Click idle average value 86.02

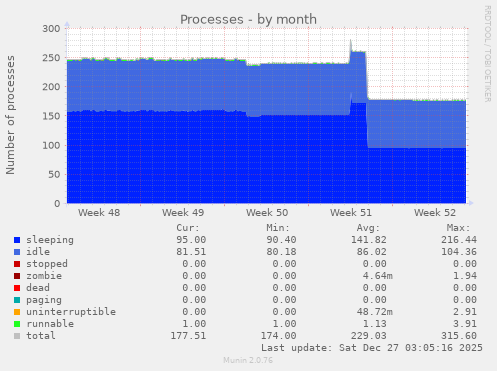pos(372,252)
